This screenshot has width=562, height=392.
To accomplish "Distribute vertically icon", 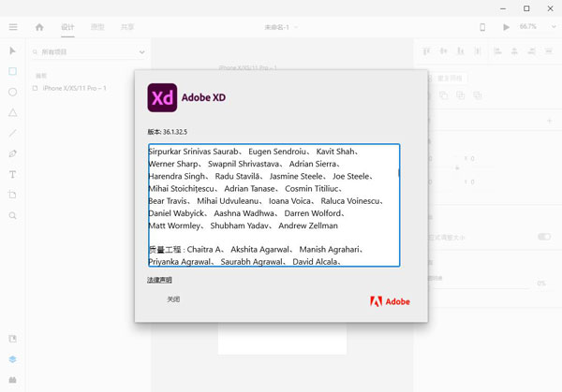I will [478, 51].
